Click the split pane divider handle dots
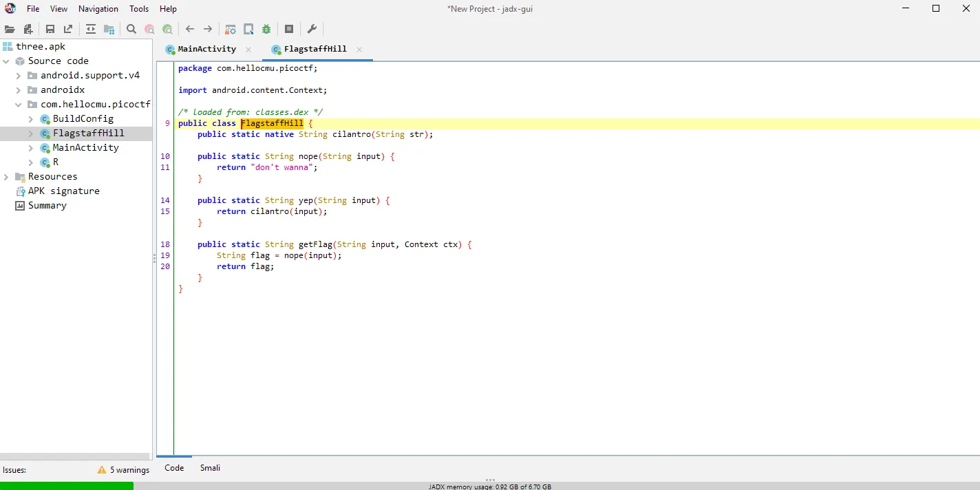Image resolution: width=980 pixels, height=490 pixels. (x=154, y=258)
